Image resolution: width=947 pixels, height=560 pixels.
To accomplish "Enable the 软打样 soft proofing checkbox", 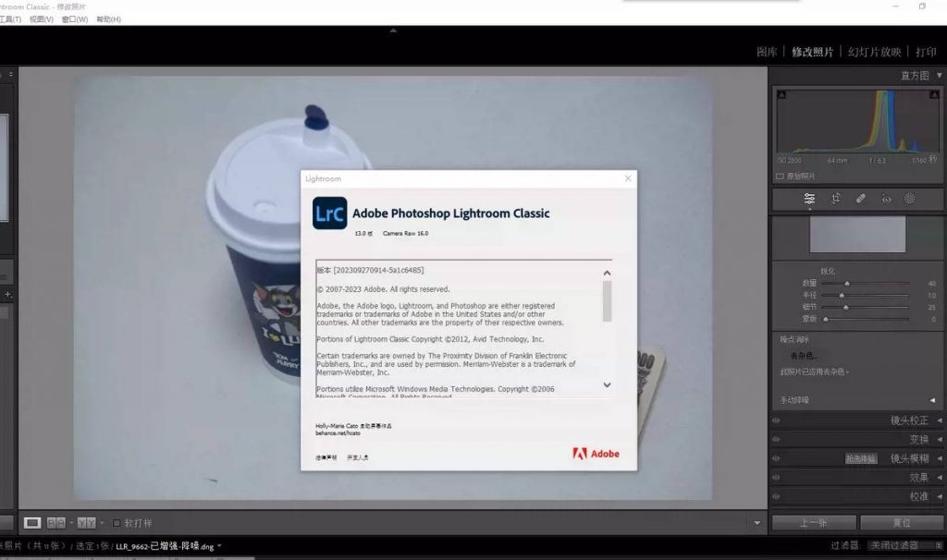I will (117, 523).
